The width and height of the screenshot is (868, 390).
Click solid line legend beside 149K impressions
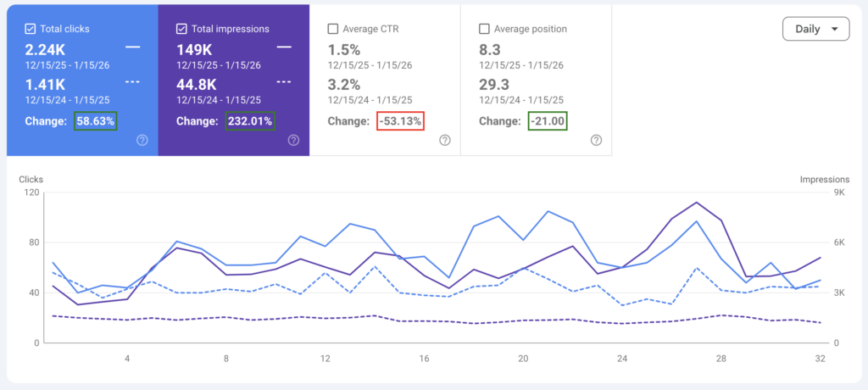click(283, 47)
